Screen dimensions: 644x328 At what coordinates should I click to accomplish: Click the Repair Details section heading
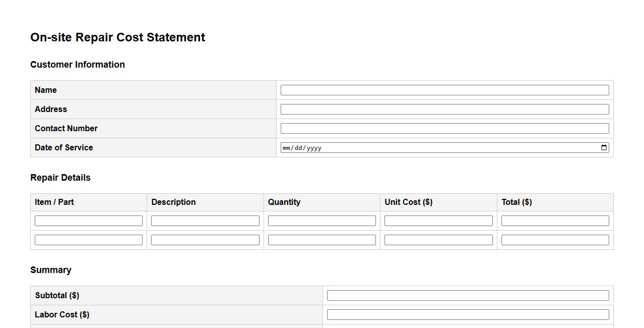[60, 178]
